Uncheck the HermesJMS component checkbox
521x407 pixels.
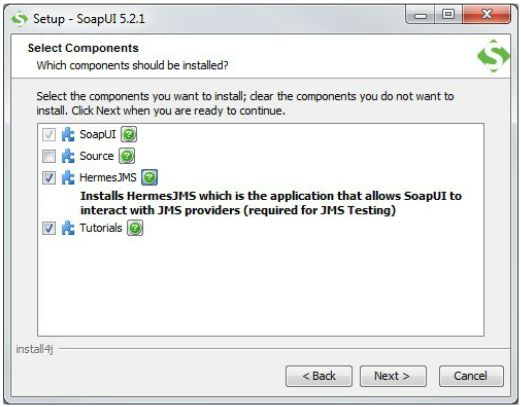pos(49,178)
